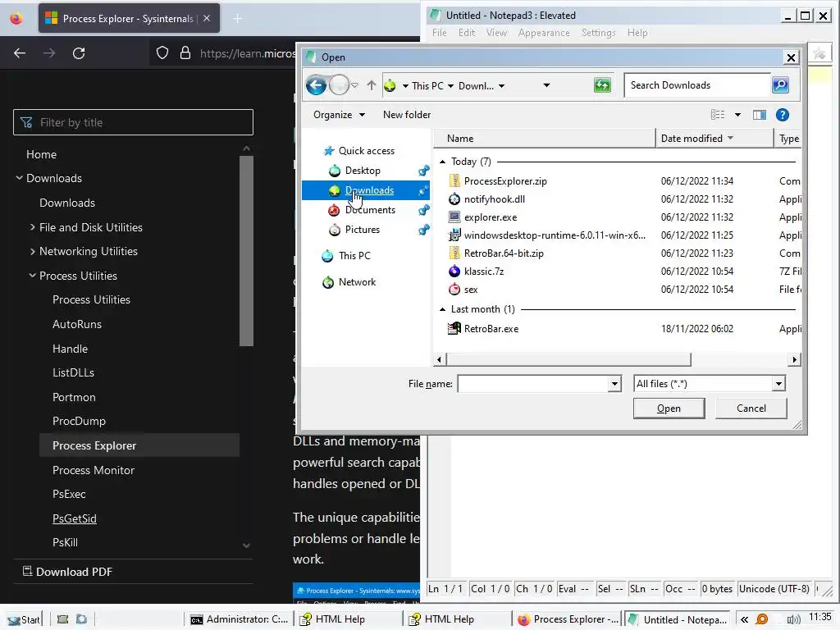Collapse Process Utilities section
This screenshot has height=630, width=840.
point(33,276)
